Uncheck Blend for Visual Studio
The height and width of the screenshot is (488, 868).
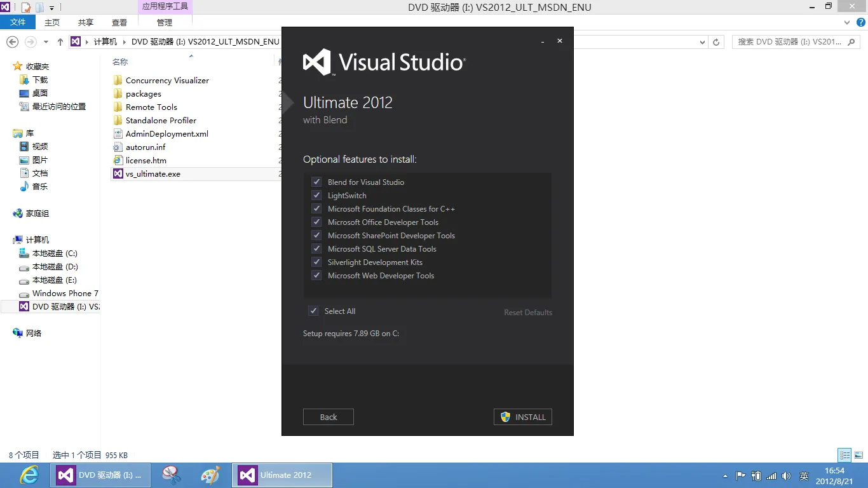point(316,182)
